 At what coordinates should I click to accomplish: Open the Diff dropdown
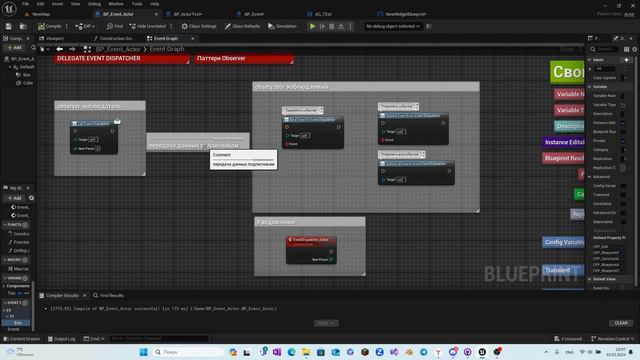tap(85, 26)
